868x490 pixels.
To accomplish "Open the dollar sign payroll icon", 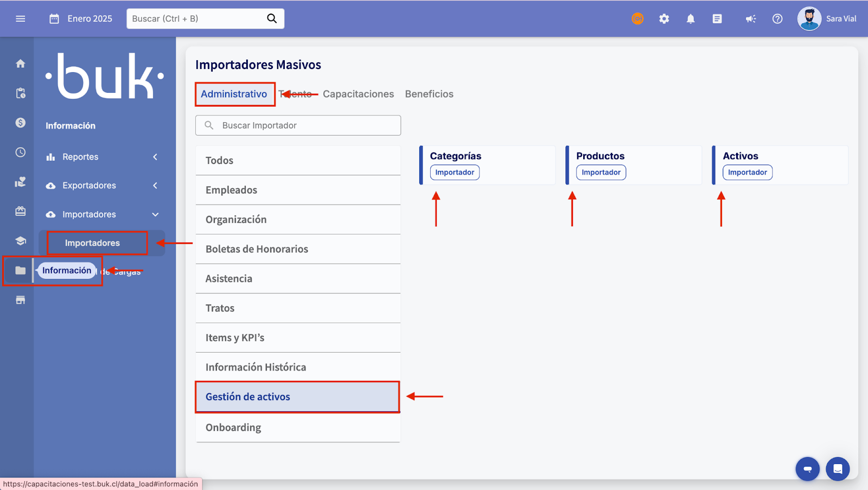I will click(x=21, y=123).
